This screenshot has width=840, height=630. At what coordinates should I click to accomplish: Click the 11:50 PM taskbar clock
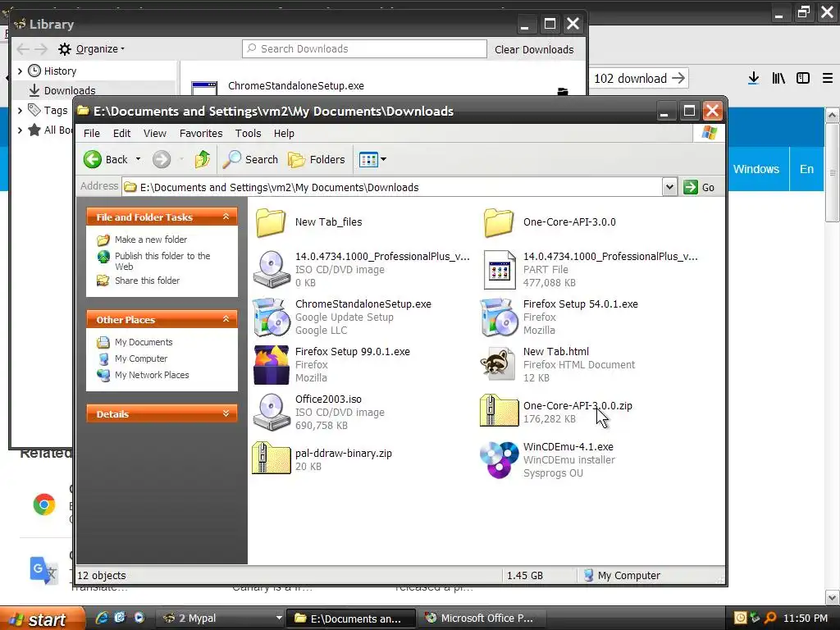tap(806, 619)
